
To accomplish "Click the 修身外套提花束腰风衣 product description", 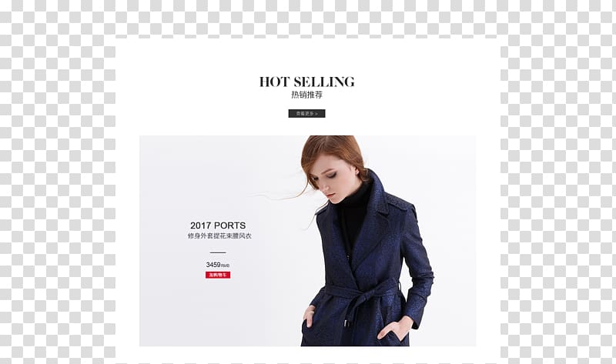I will click(x=219, y=236).
